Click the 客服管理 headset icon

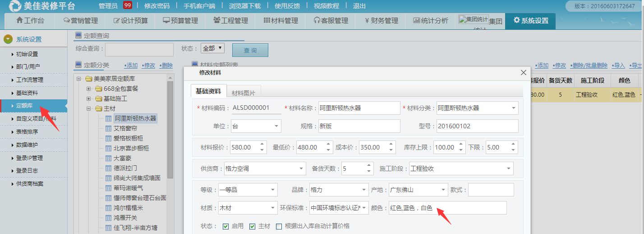coord(317,20)
